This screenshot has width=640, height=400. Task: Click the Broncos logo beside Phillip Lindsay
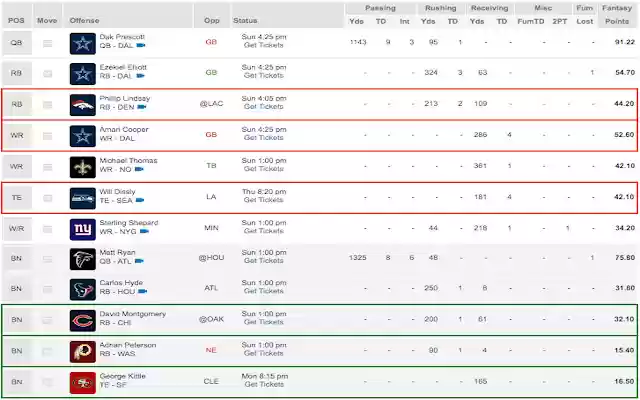coord(82,105)
